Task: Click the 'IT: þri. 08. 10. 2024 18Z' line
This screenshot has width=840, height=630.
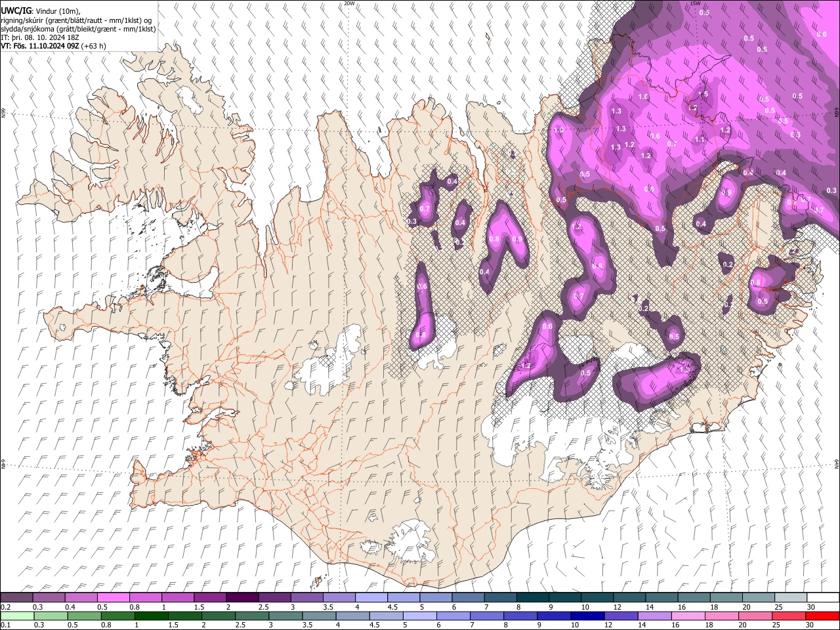Action: tap(40, 37)
